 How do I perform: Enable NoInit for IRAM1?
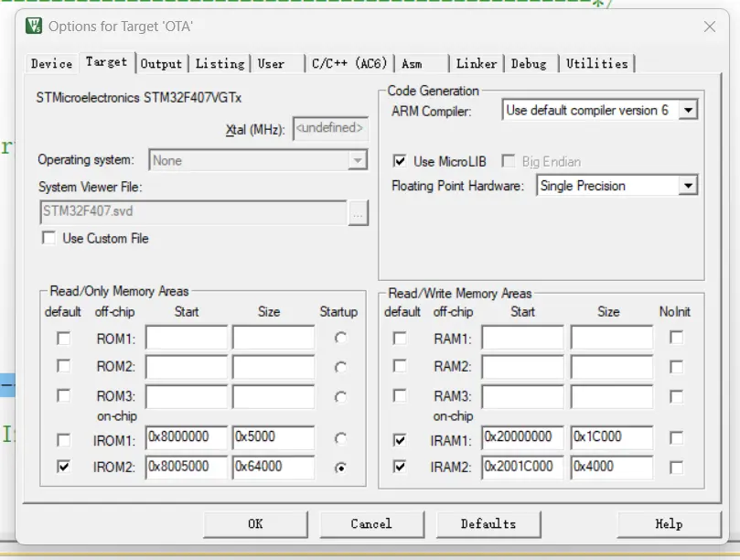click(x=676, y=438)
